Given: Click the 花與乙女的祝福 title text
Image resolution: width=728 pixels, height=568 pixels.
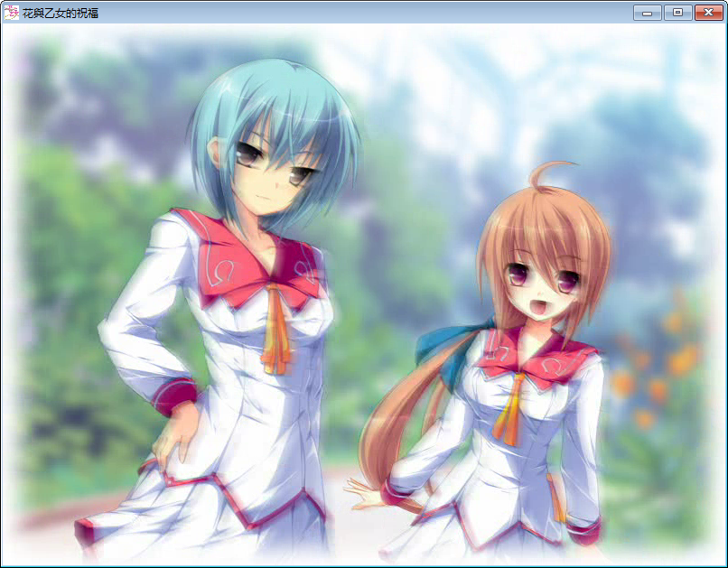Looking at the screenshot, I should coord(61,13).
